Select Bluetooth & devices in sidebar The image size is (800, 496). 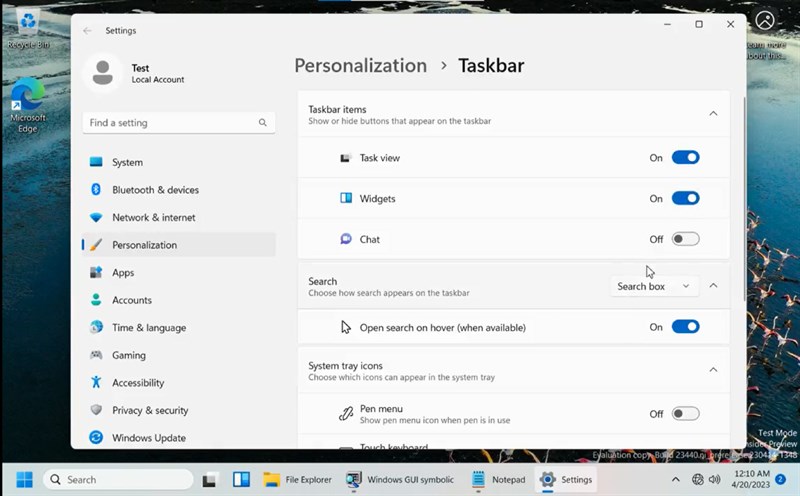pos(155,190)
